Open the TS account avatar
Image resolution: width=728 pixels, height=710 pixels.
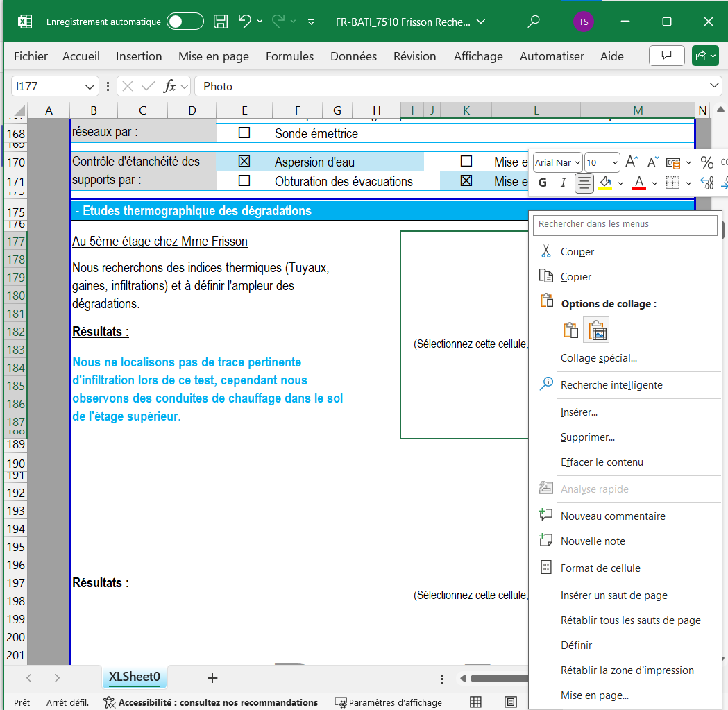click(x=583, y=22)
